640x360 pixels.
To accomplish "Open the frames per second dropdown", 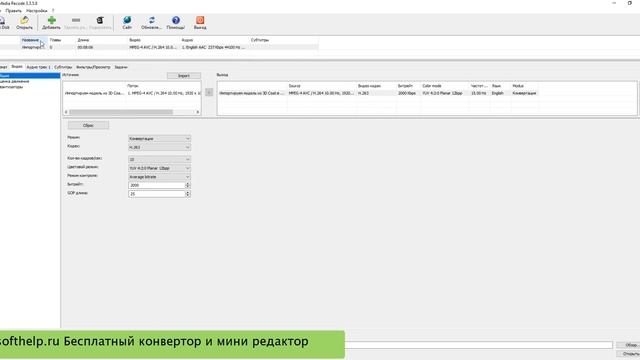I will pos(159,159).
